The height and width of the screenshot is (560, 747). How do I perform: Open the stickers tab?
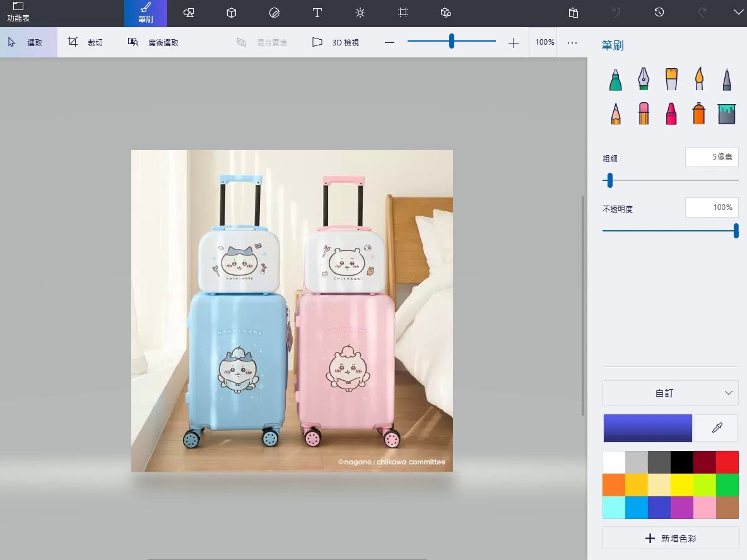click(x=274, y=13)
